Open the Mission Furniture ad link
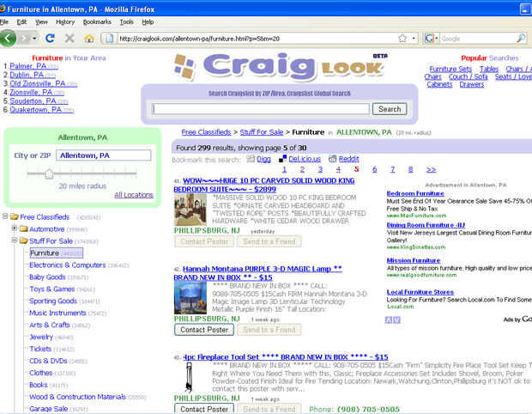 tap(414, 260)
